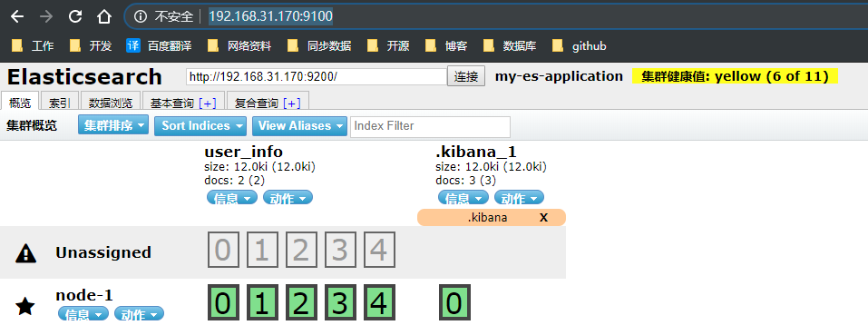Click .kibana_1 docs: 3 (3) text
The height and width of the screenshot is (335, 868).
[465, 181]
